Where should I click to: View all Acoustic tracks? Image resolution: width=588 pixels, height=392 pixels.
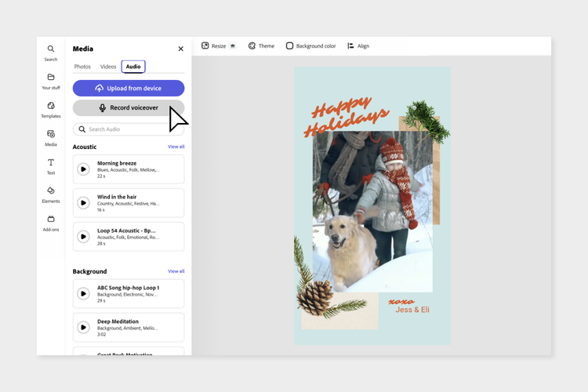176,147
